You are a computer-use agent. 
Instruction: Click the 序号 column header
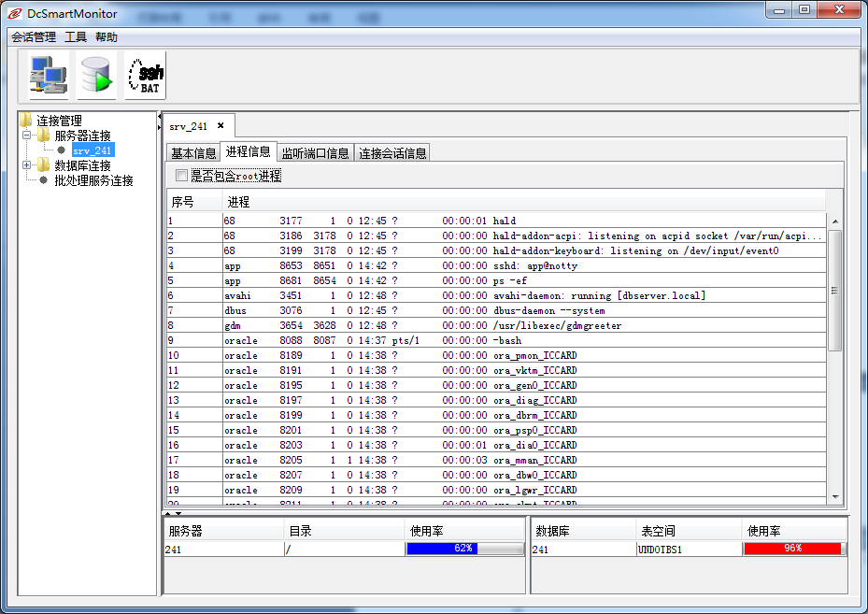tap(194, 202)
